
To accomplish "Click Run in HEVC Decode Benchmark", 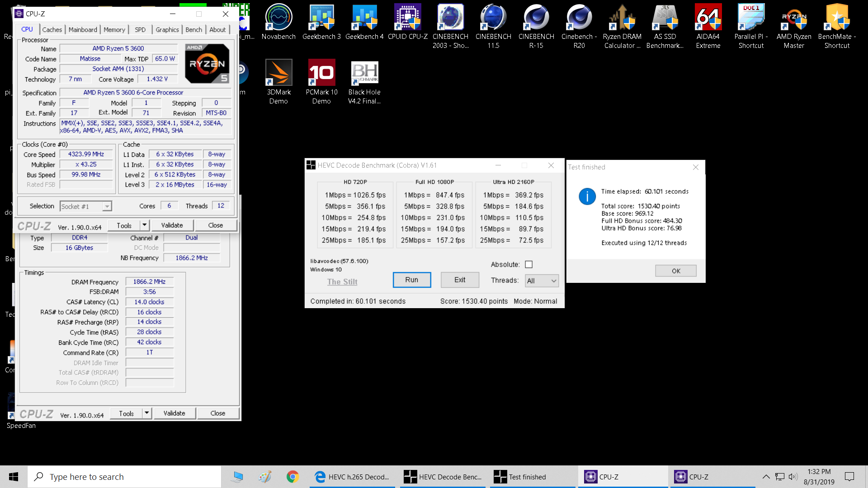I will pos(412,280).
